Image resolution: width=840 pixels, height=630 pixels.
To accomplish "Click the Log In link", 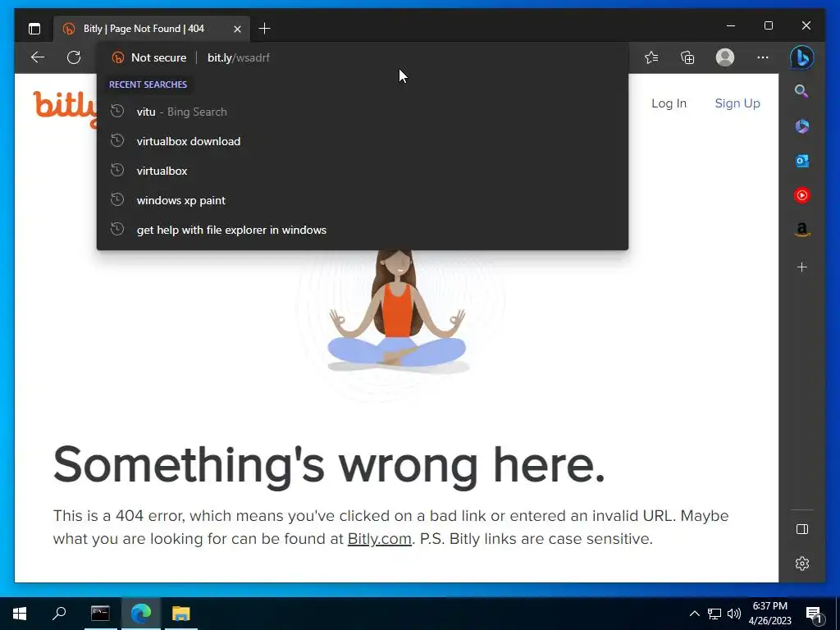I will 669,103.
